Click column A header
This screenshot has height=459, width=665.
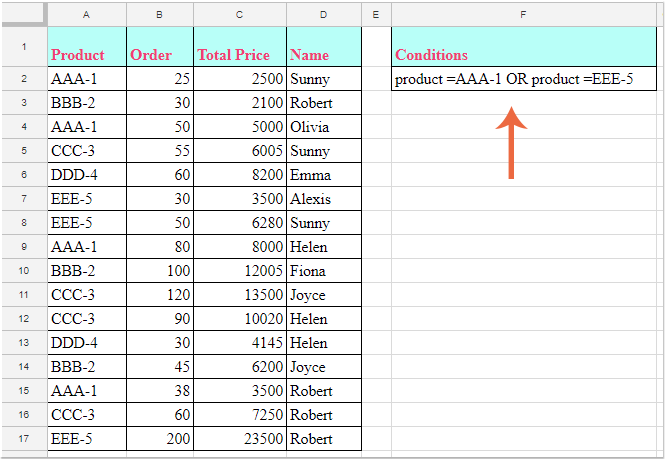(x=87, y=15)
